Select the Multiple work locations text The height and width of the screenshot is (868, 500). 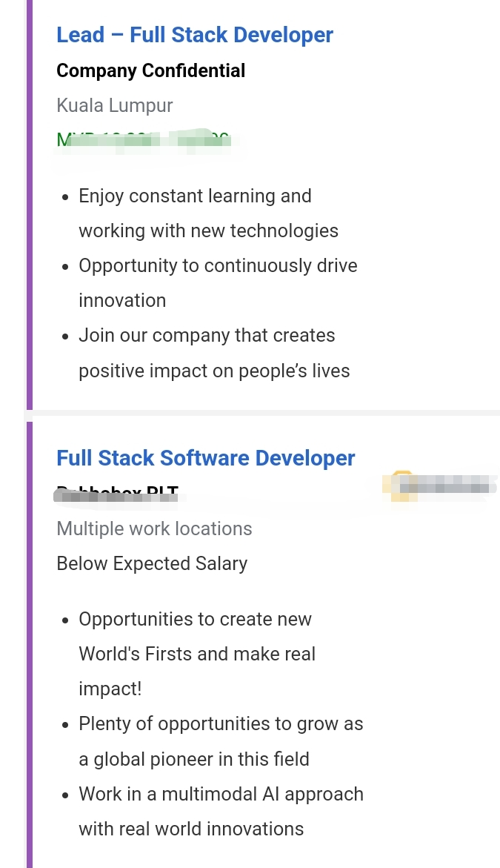click(154, 529)
